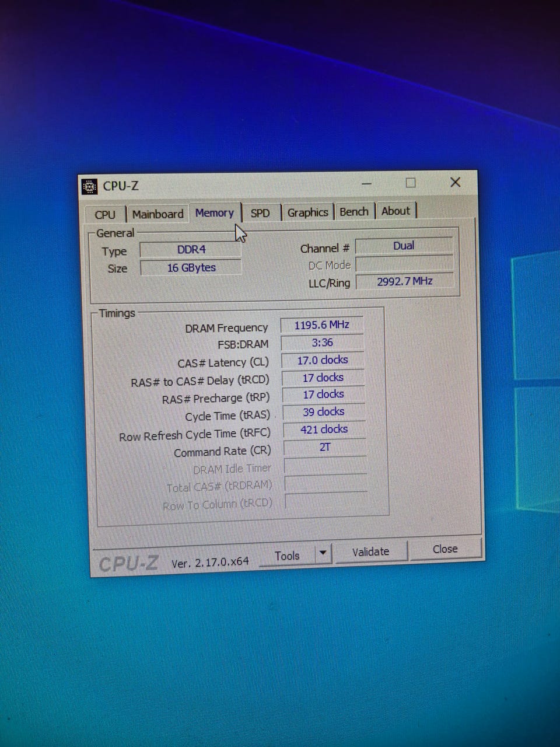Select the Memory tab
Viewport: 560px width, 747px height.
(214, 213)
